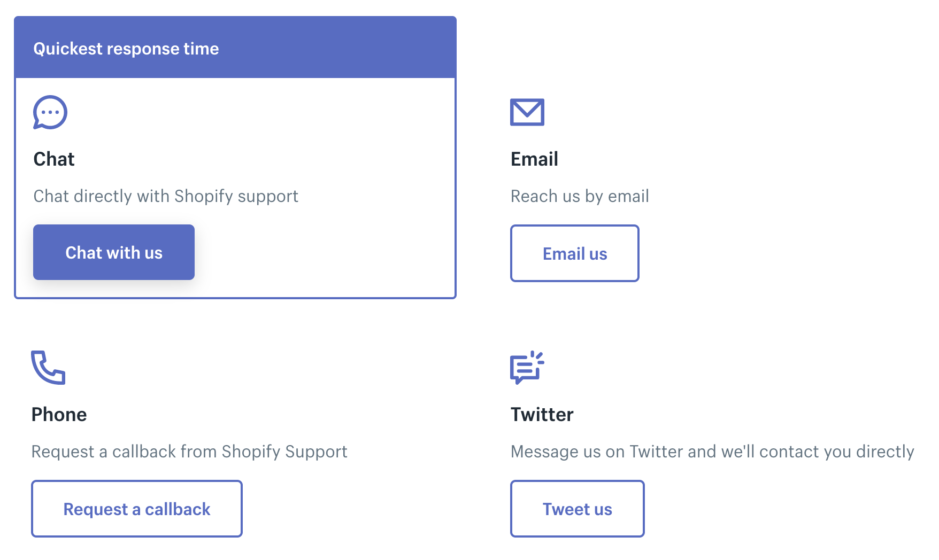Open the Email us button
939x560 pixels.
(x=574, y=253)
